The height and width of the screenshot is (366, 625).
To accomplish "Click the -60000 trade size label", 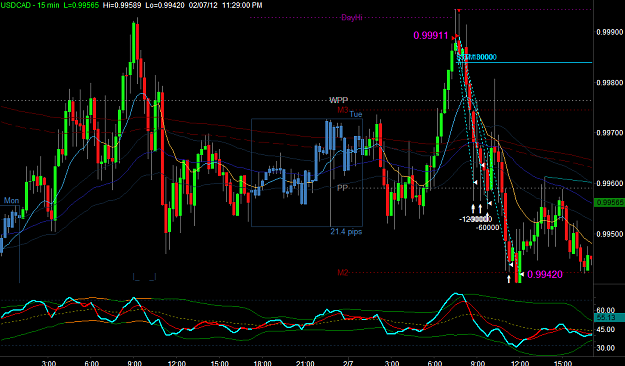I will click(487, 228).
